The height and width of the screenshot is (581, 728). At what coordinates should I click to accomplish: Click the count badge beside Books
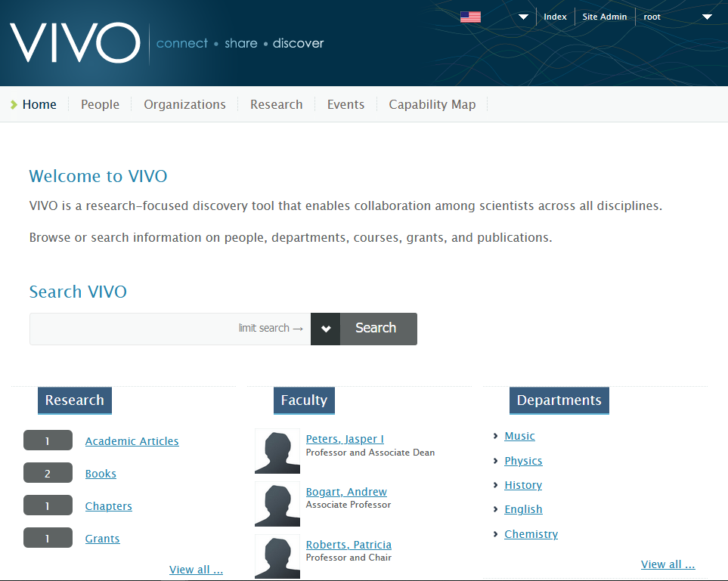(x=48, y=473)
